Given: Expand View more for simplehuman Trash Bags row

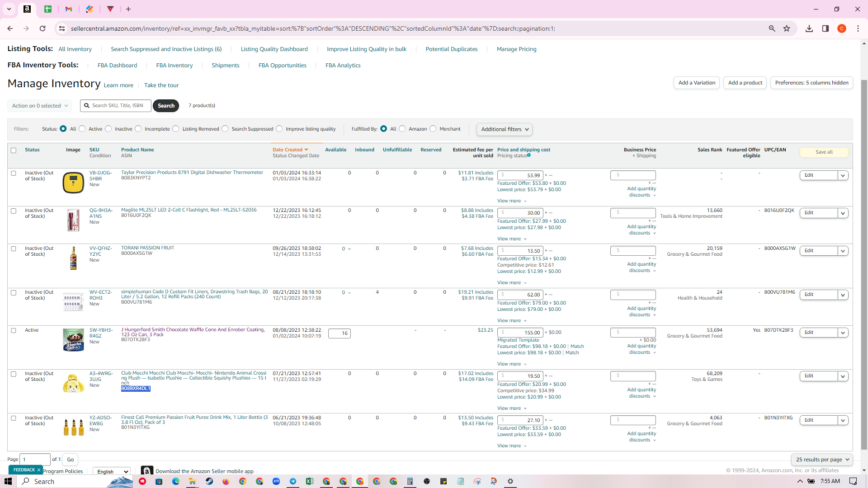Looking at the screenshot, I should coord(512,321).
